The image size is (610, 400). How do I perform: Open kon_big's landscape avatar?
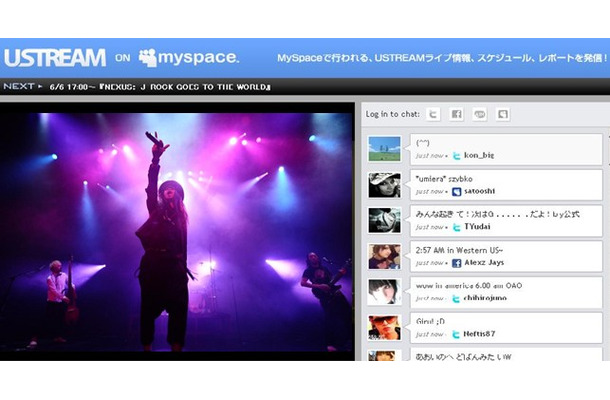tap(384, 149)
